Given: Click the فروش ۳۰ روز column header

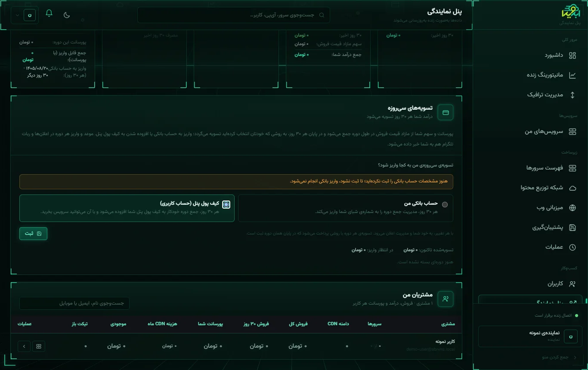Looking at the screenshot, I should (x=256, y=324).
